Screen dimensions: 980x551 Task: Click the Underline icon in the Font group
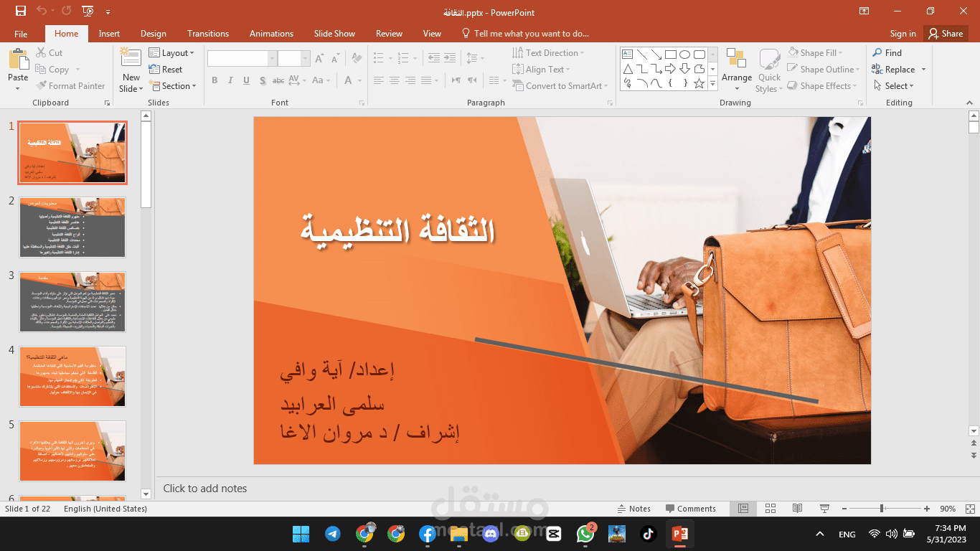245,80
